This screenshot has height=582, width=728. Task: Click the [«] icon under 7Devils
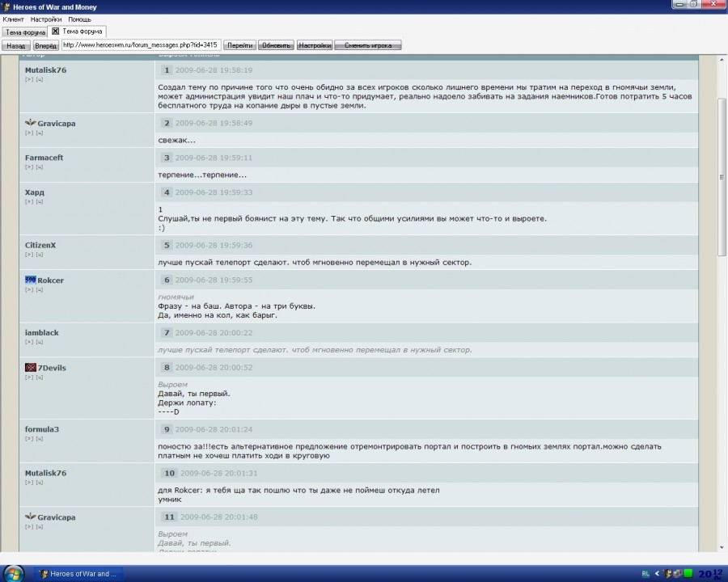[x=39, y=377]
